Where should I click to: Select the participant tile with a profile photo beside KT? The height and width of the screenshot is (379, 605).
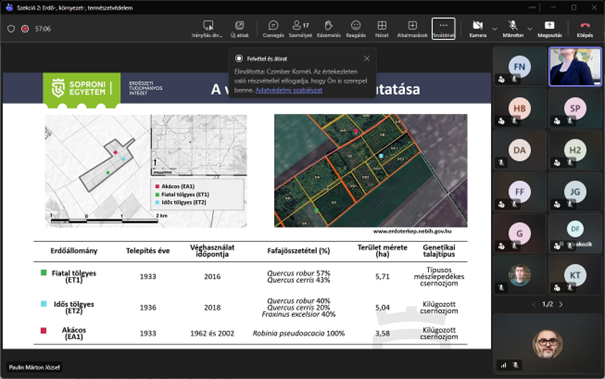(519, 275)
